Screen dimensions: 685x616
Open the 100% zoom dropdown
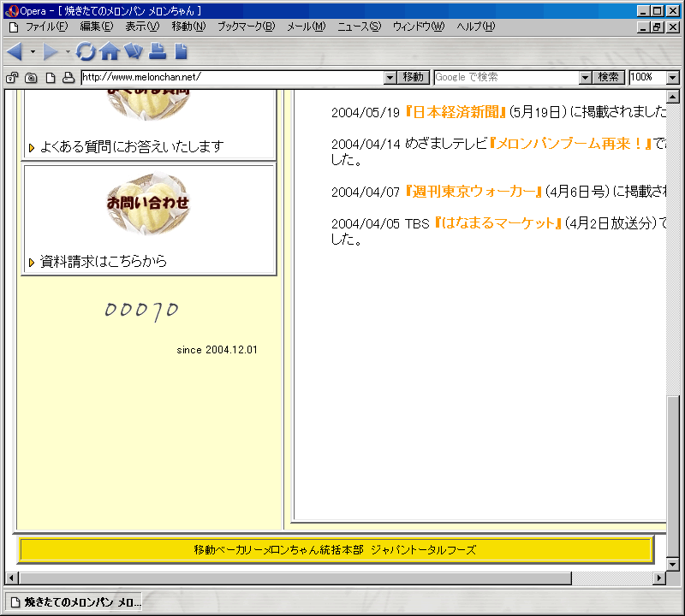tap(673, 78)
